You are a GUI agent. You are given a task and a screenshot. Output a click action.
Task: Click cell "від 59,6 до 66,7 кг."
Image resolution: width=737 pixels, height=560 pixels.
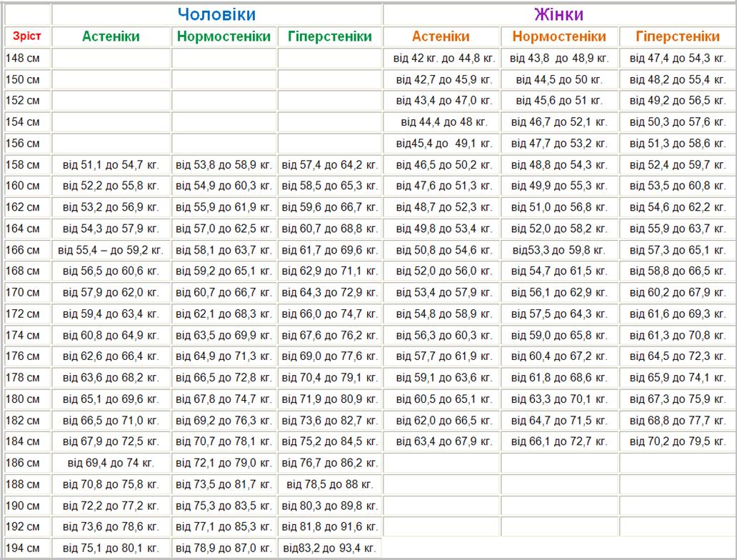(330, 207)
